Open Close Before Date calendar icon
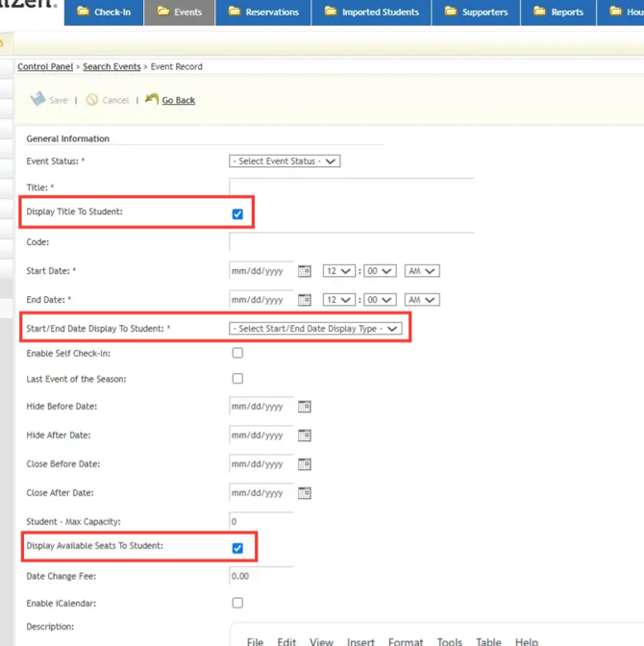The image size is (644, 646). coord(305,464)
